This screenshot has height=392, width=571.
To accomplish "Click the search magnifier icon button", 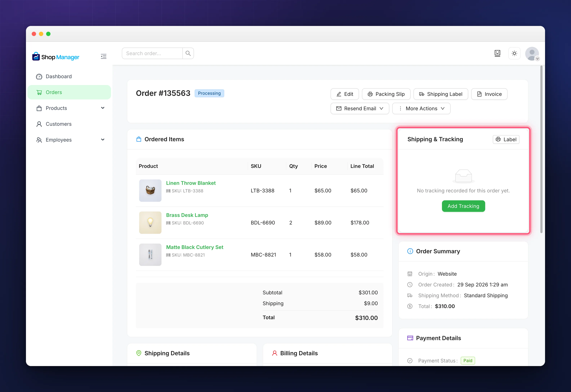I will point(188,53).
